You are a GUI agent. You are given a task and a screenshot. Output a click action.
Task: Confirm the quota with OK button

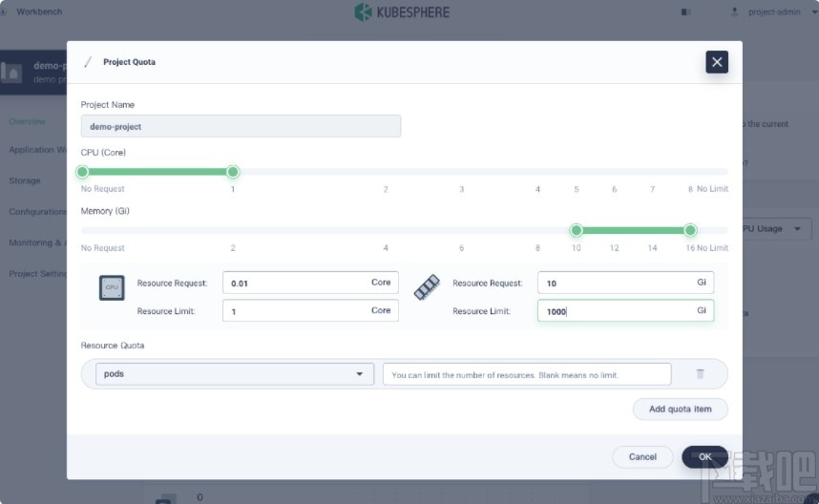pyautogui.click(x=704, y=457)
